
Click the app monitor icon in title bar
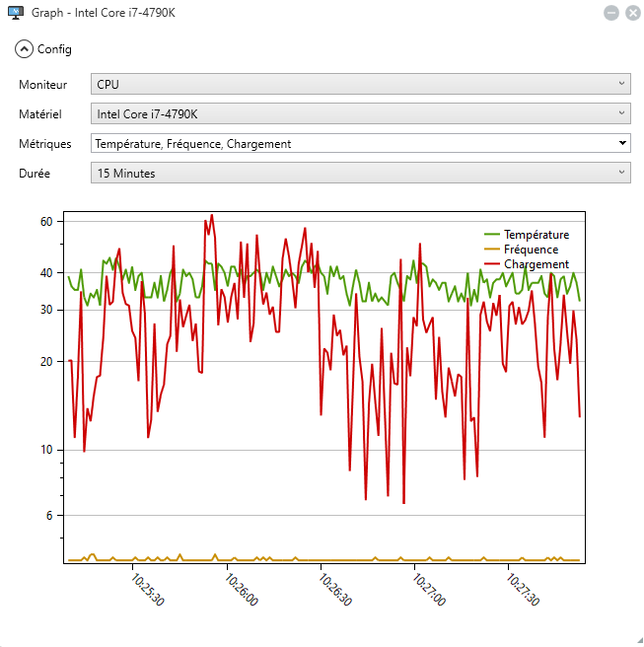click(x=16, y=13)
